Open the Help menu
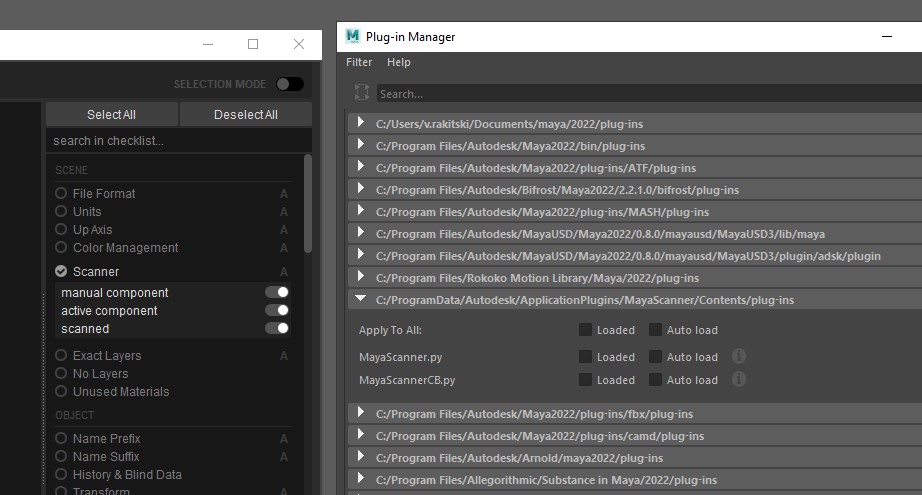The width and height of the screenshot is (922, 495). pyautogui.click(x=399, y=62)
